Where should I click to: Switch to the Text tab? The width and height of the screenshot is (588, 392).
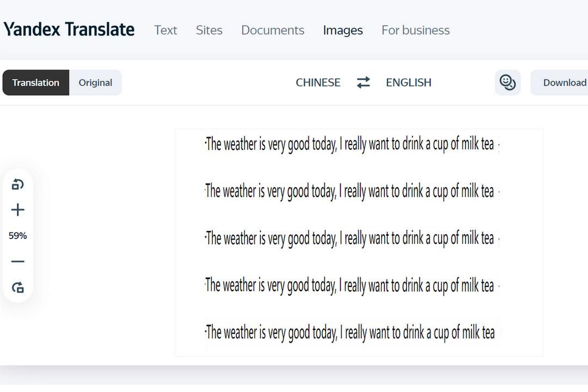166,30
